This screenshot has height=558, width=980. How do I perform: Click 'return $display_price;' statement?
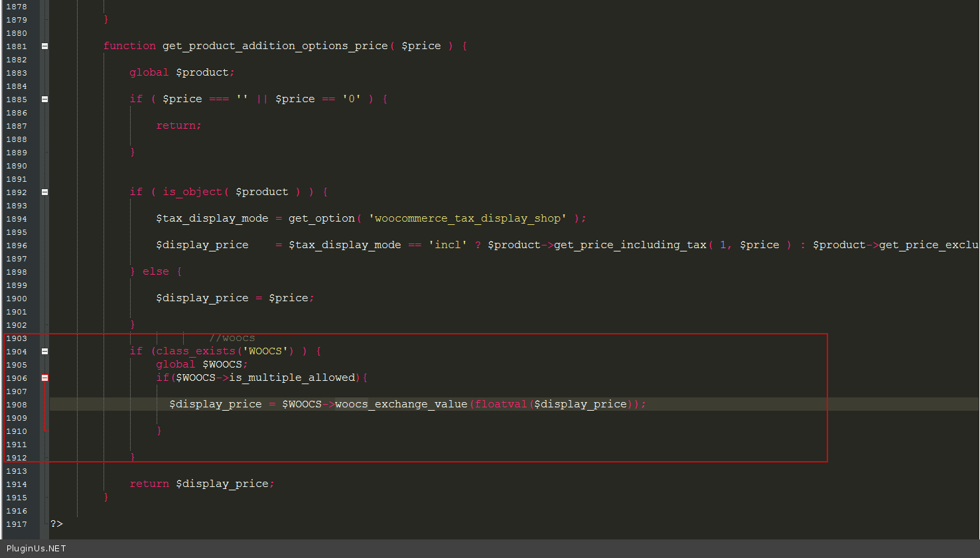202,484
